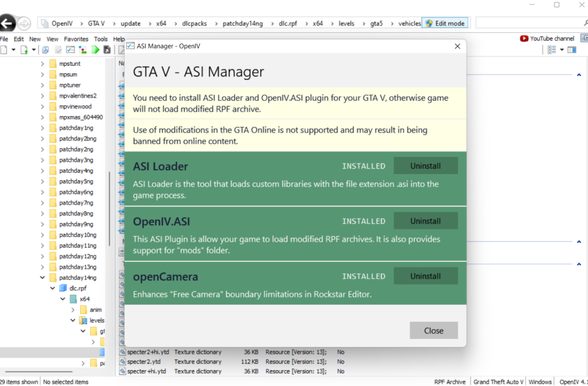Image resolution: width=588 pixels, height=386 pixels.
Task: Click the levels folder icon in tree
Action: 83,320
